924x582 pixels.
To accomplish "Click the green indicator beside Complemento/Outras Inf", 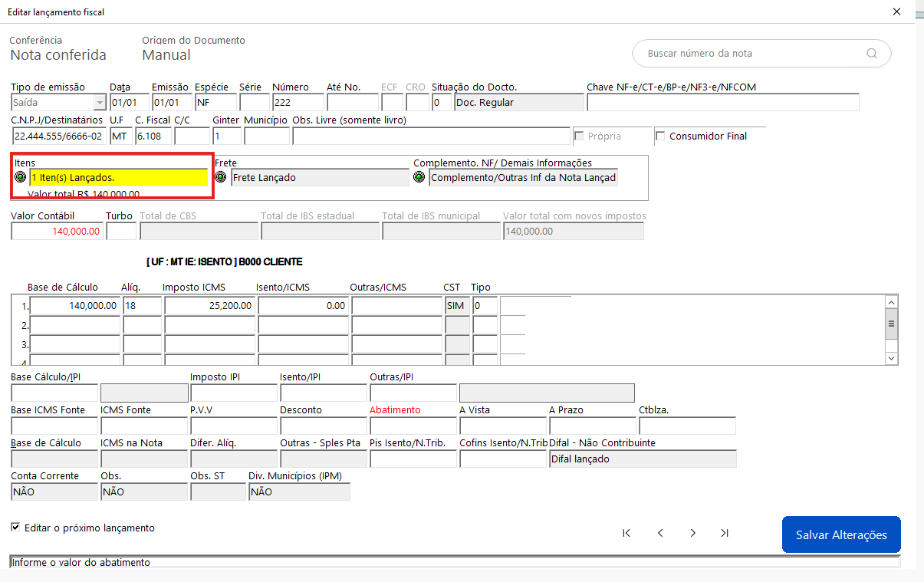I will point(419,177).
